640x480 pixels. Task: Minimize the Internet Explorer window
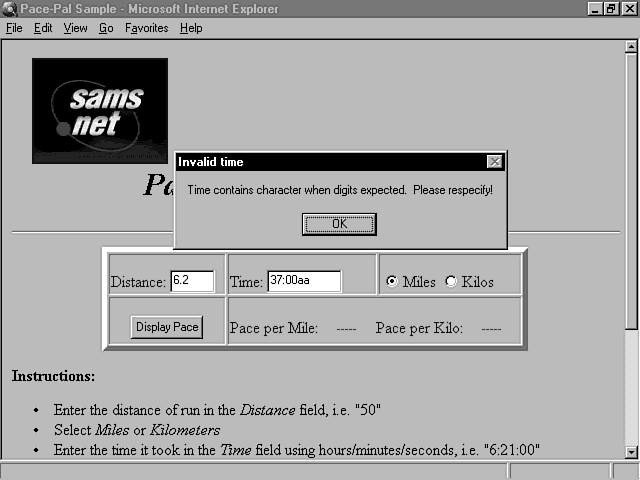[x=596, y=9]
